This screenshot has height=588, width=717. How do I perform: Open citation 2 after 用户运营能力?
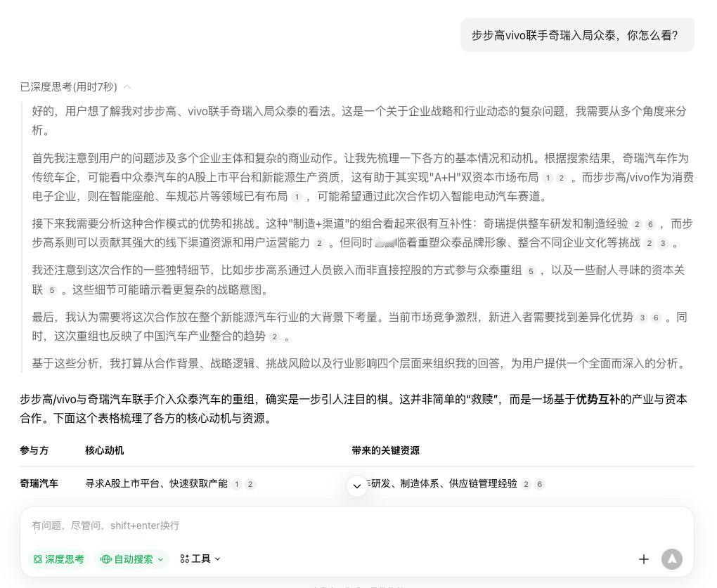(x=319, y=243)
